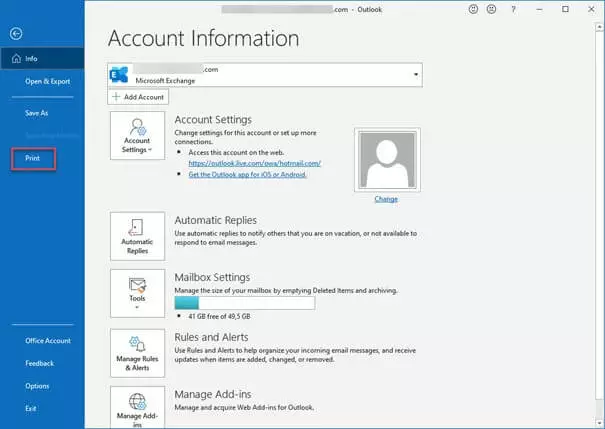Select Print in the sidebar
The image size is (605, 429).
[x=33, y=159]
